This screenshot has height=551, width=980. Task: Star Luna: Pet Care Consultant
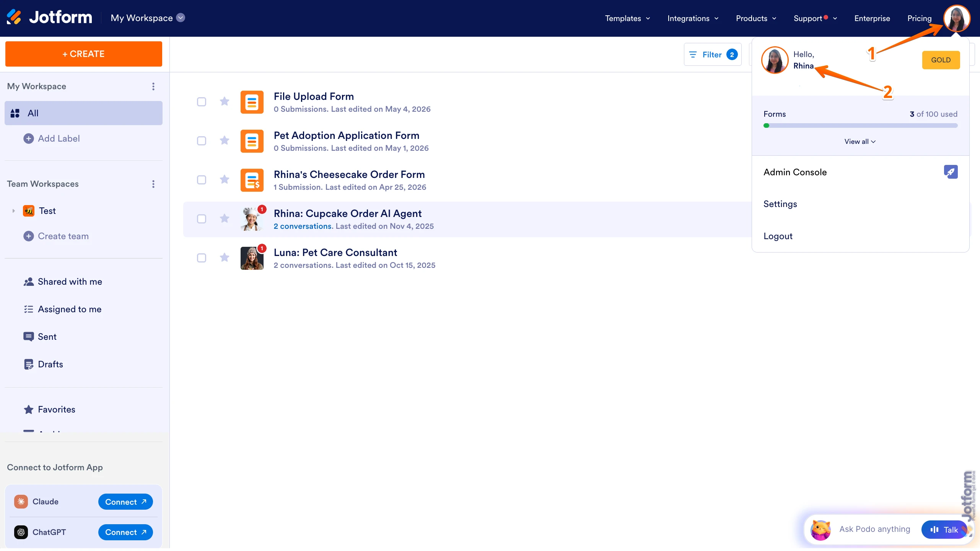(225, 258)
